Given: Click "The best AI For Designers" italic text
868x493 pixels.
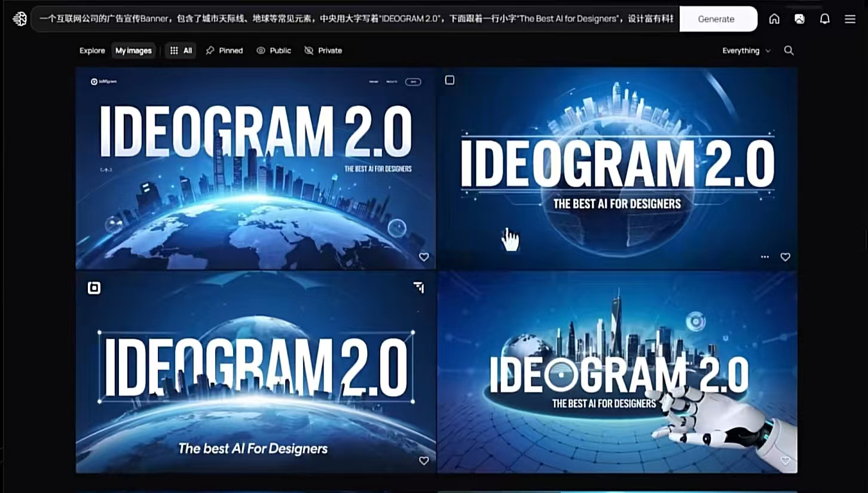Looking at the screenshot, I should click(253, 449).
